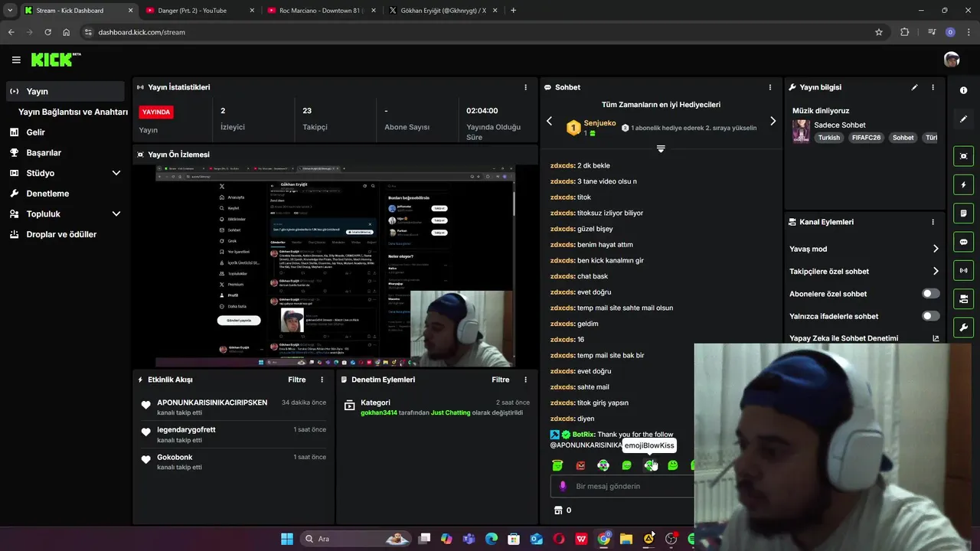The width and height of the screenshot is (980, 551).
Task: Select Yayın in the sidebar
Action: pos(65,91)
